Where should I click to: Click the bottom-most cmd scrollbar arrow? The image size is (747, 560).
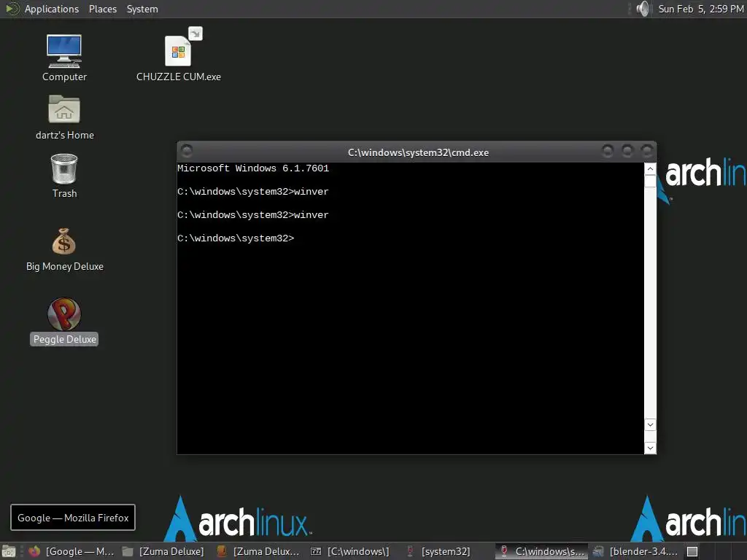pyautogui.click(x=650, y=448)
